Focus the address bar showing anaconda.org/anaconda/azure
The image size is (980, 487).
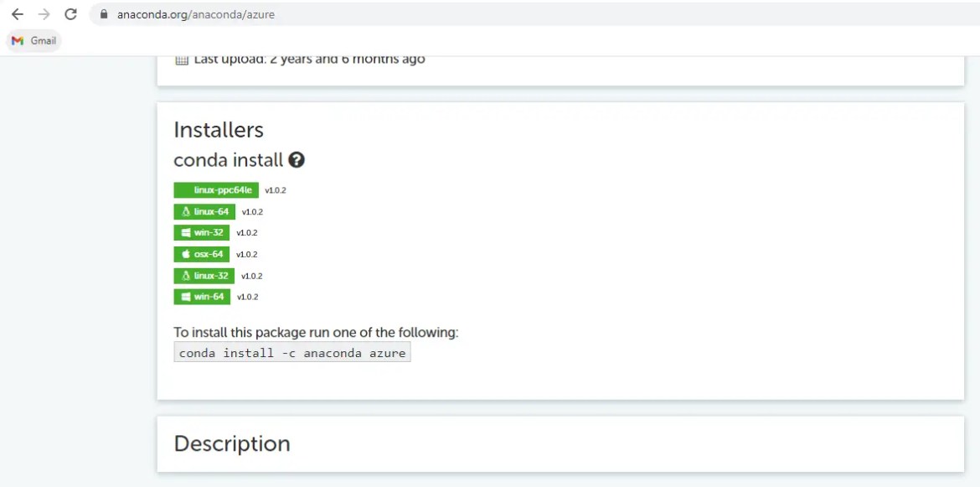click(335, 14)
